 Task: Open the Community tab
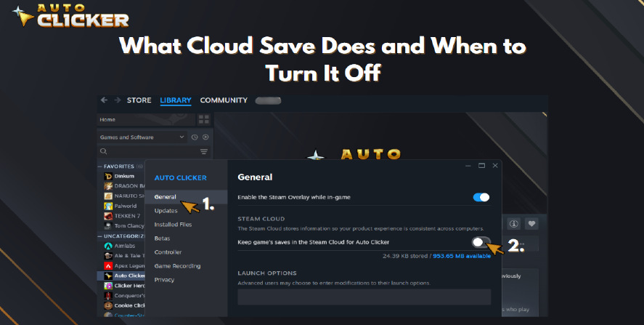[224, 100]
